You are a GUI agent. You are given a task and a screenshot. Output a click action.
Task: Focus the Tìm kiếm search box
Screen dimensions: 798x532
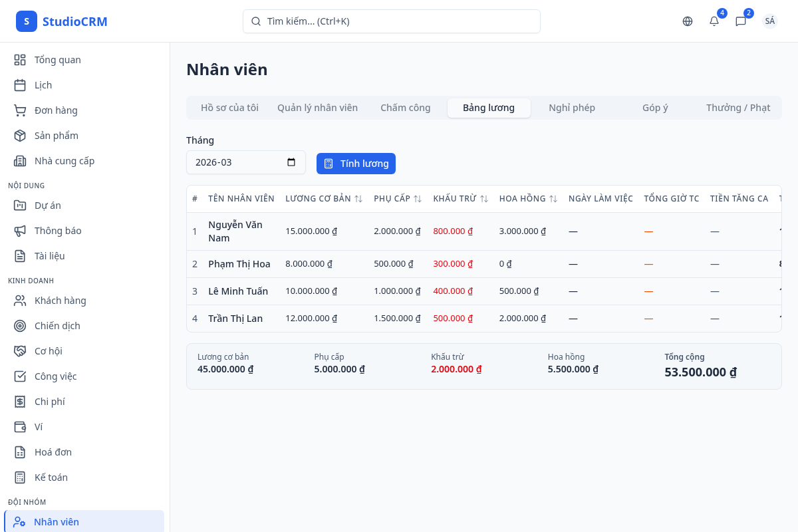[391, 21]
